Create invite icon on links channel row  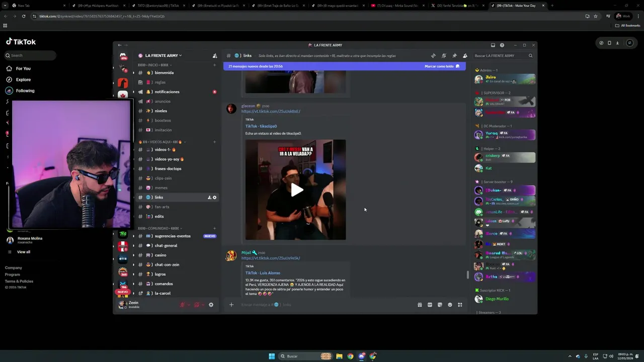(x=209, y=198)
